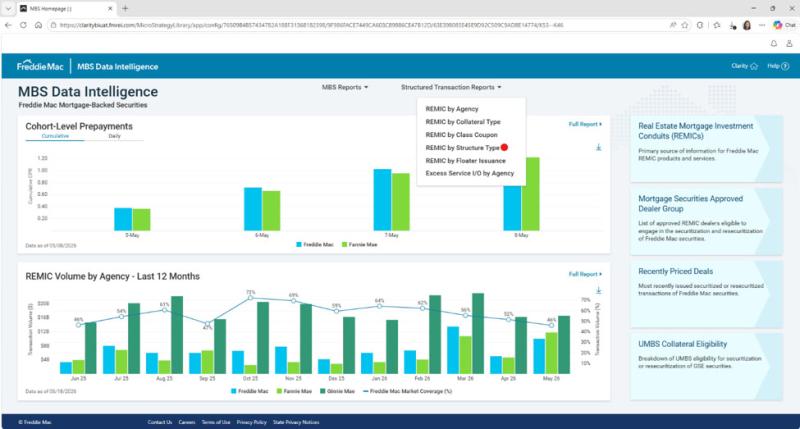Open the Help link
This screenshot has width=800, height=429.
(778, 66)
